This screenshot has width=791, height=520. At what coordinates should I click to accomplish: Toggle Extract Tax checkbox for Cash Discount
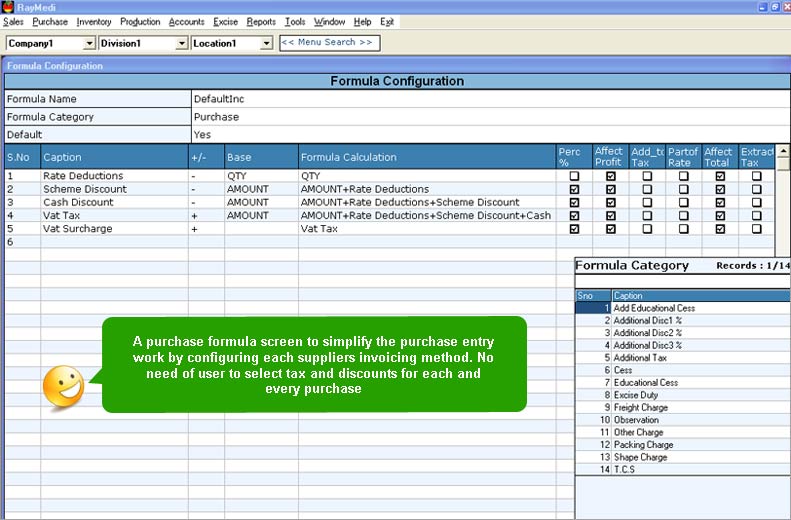757,202
